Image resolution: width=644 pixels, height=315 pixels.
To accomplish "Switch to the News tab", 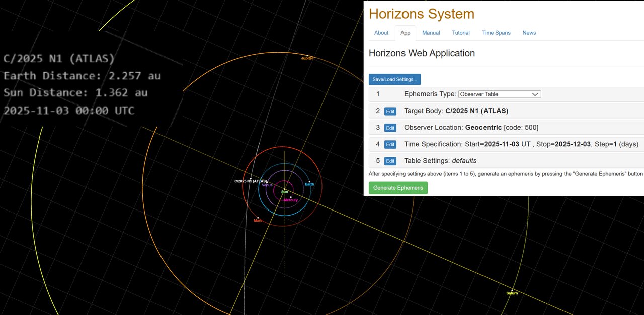I will point(529,33).
